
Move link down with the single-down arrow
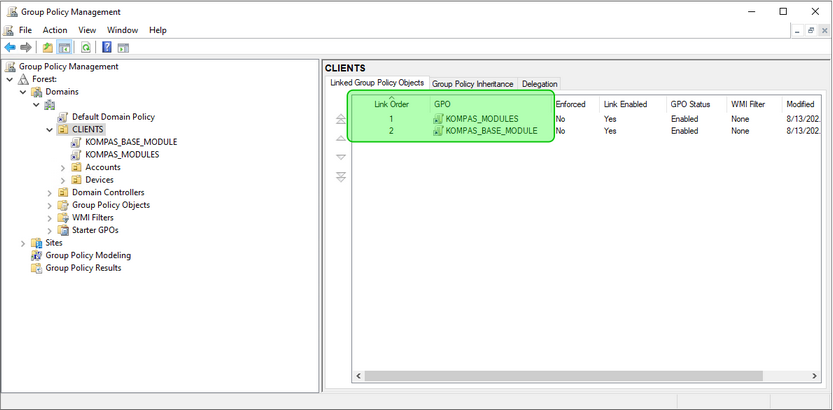[341, 157]
